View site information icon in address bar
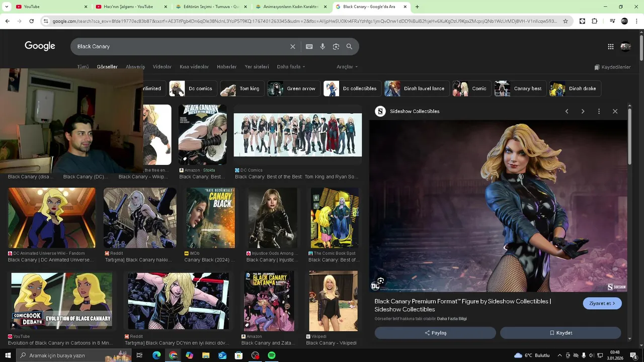 click(46, 21)
